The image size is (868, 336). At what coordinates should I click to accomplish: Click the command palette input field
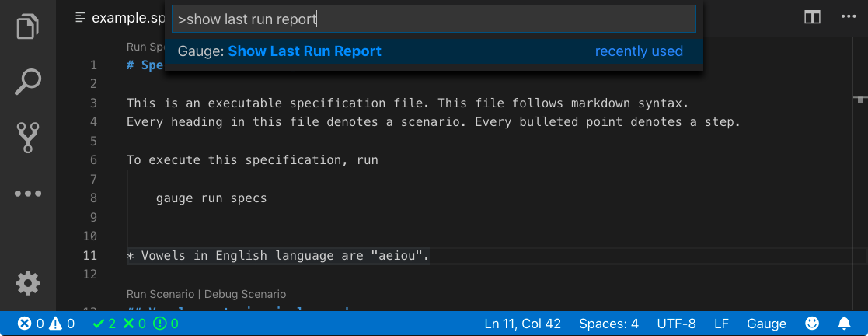point(434,19)
